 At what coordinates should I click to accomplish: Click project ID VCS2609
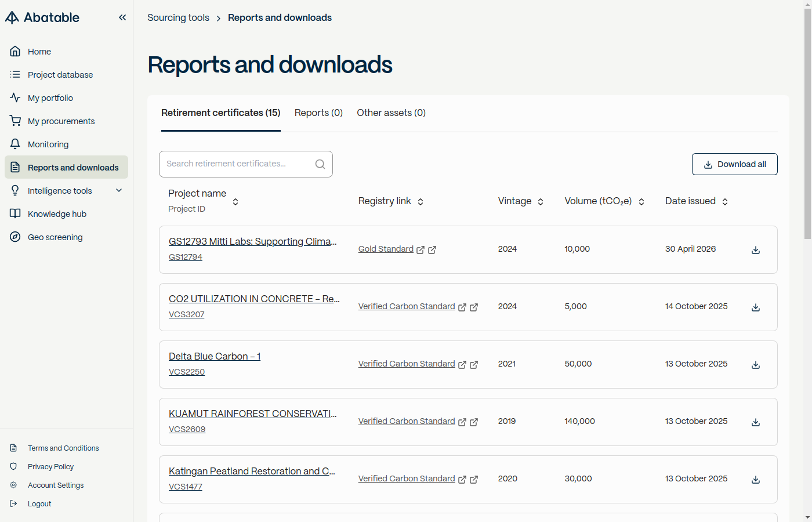tap(187, 429)
